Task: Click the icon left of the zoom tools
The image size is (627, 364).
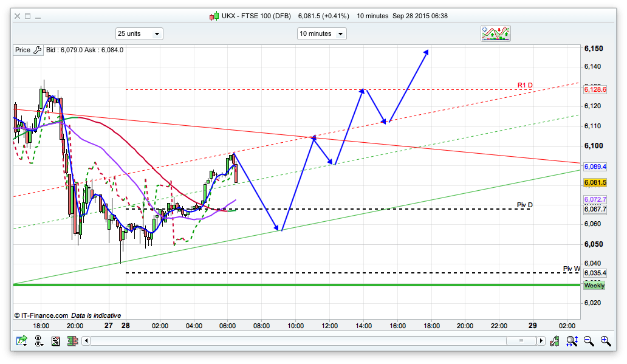Action: pos(555,341)
